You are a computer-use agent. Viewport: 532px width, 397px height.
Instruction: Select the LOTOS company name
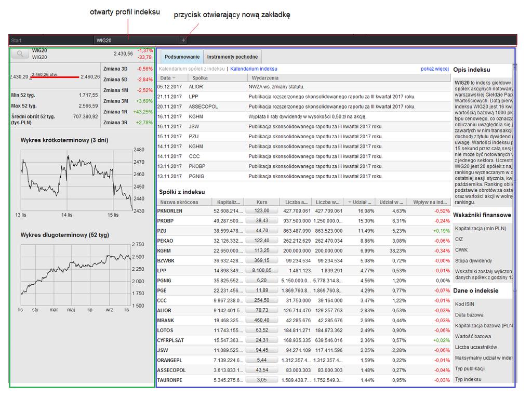(165, 330)
